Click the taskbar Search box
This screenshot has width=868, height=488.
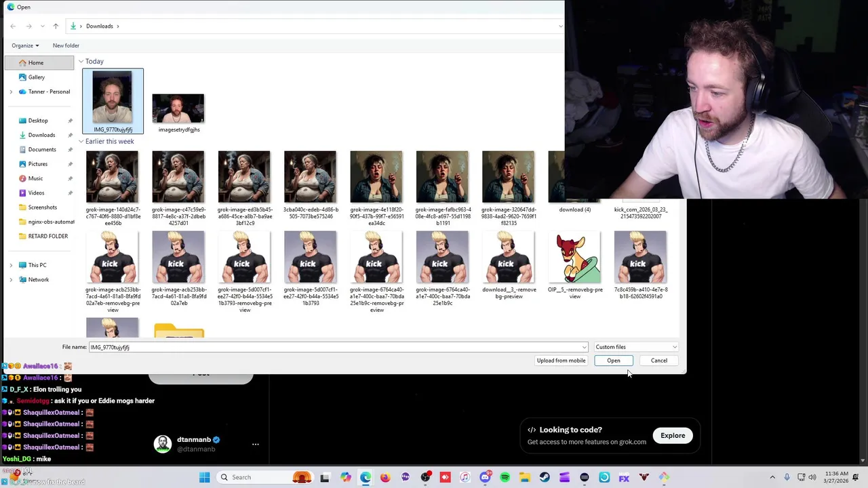tap(265, 477)
